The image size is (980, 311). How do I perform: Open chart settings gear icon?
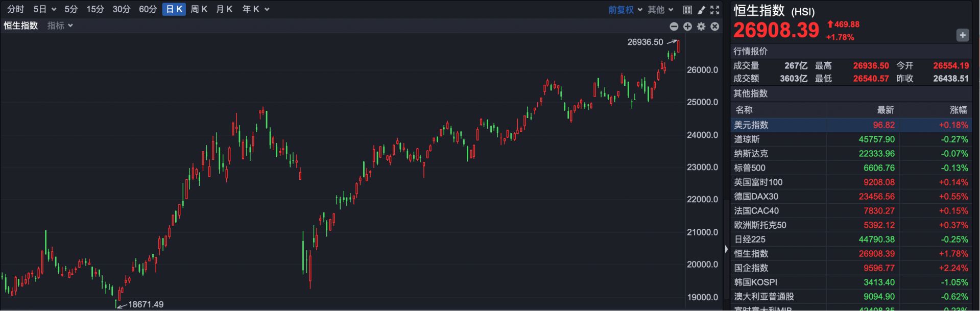pos(701,26)
